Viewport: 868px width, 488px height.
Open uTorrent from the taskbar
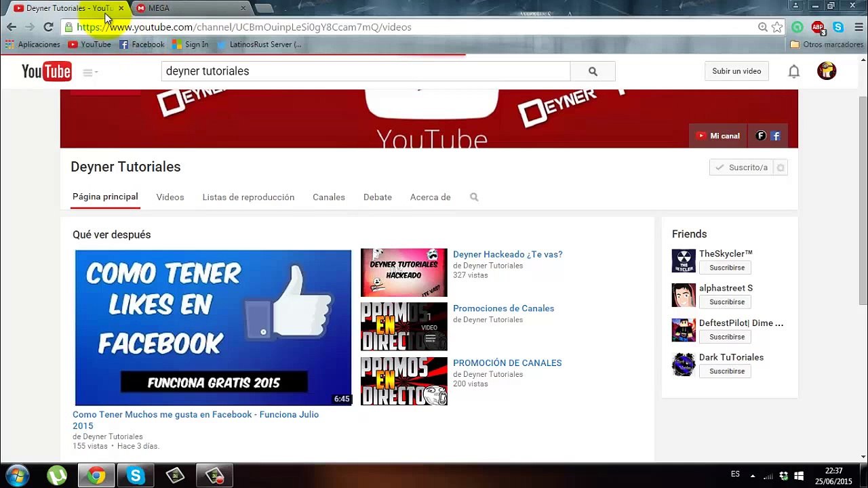[57, 476]
